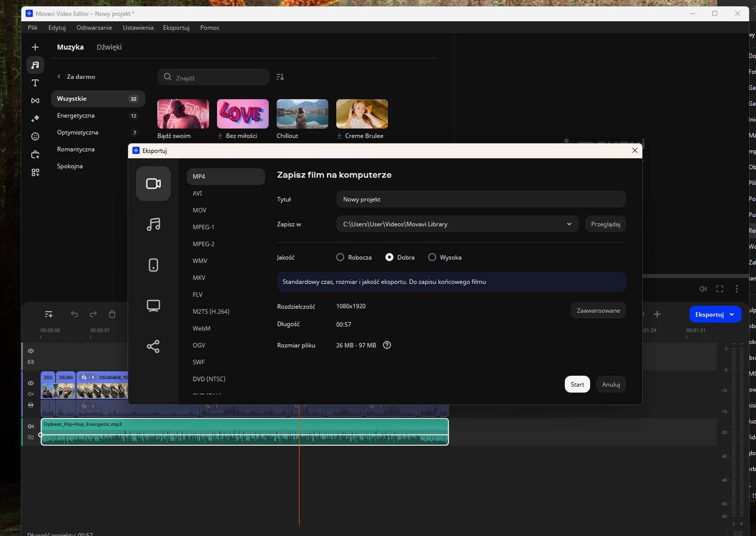Viewport: 756px width, 536px height.
Task: Select Wysoka quality option
Action: (x=432, y=257)
